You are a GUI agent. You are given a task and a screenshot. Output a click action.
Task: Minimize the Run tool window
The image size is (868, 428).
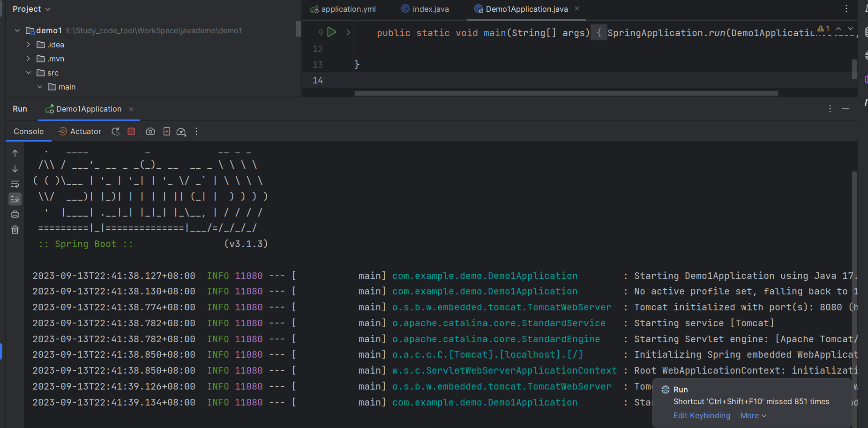[846, 109]
